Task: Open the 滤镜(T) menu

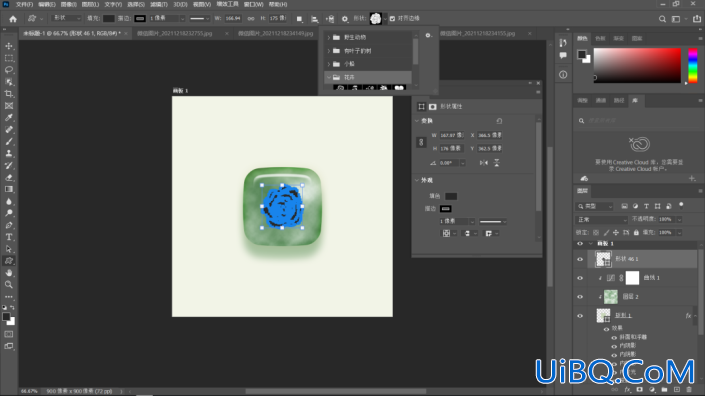Action: tap(159, 4)
